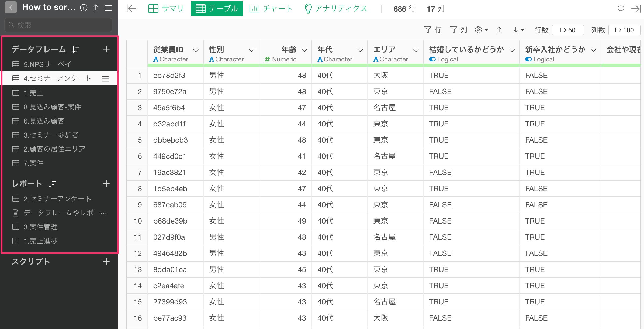644x329 pixels.
Task: Click the 17 列 column count label
Action: [435, 9]
